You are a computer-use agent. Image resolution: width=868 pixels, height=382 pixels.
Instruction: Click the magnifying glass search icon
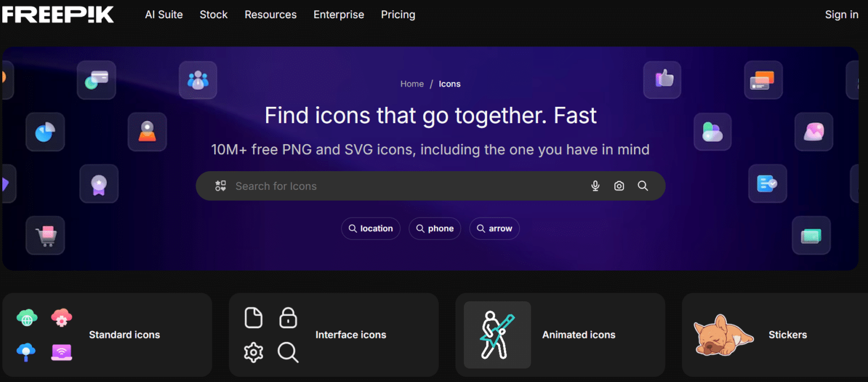pyautogui.click(x=643, y=185)
